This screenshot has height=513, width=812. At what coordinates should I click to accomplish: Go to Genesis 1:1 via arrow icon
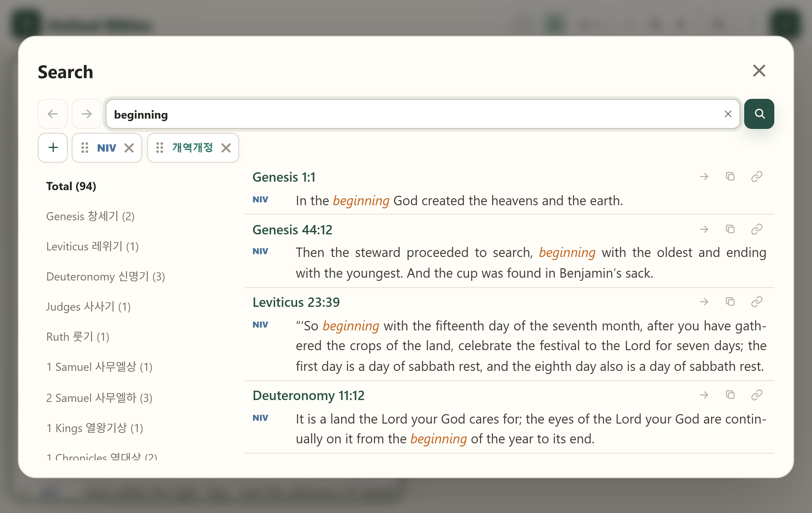[704, 177]
